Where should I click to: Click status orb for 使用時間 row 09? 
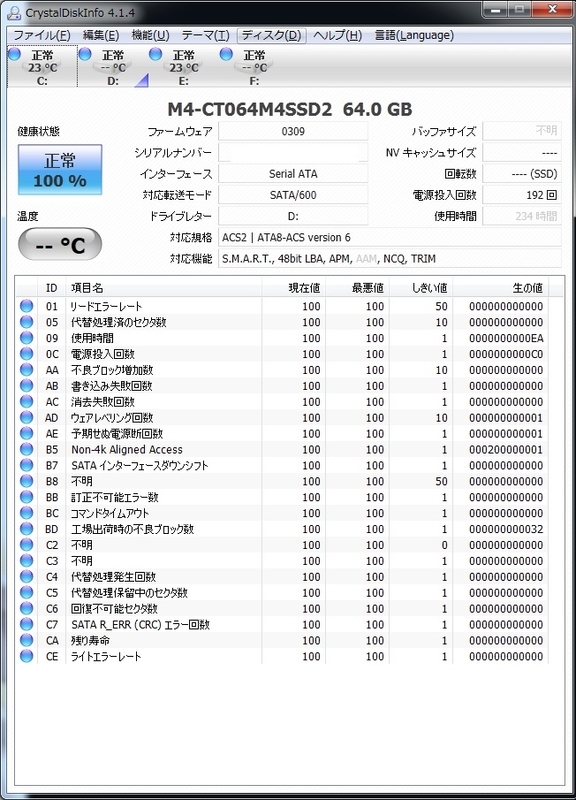click(x=27, y=338)
